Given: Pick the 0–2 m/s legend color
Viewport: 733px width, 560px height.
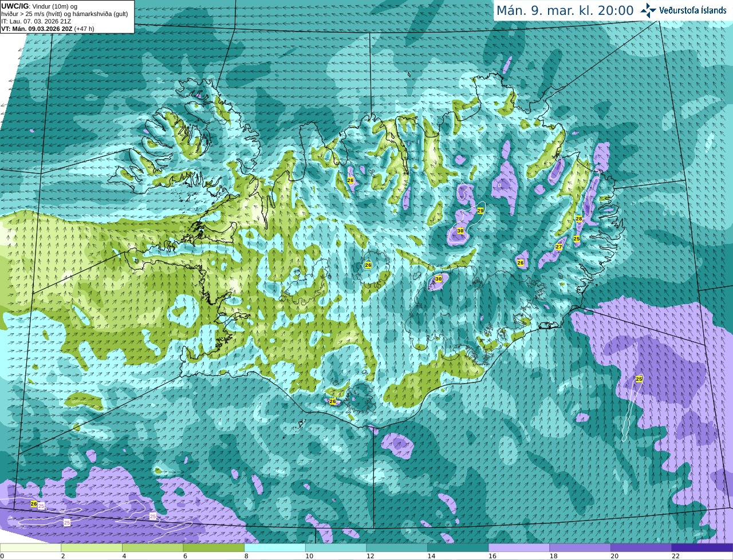Looking at the screenshot, I should (30, 547).
